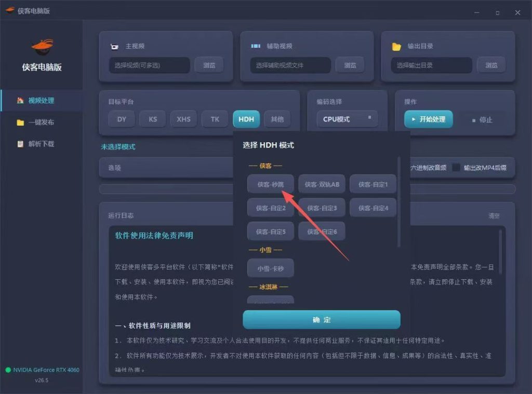Viewport: 532px width, 394px height.
Task: Click the 选择 HDH 模式 dialog title
Action: coord(269,145)
